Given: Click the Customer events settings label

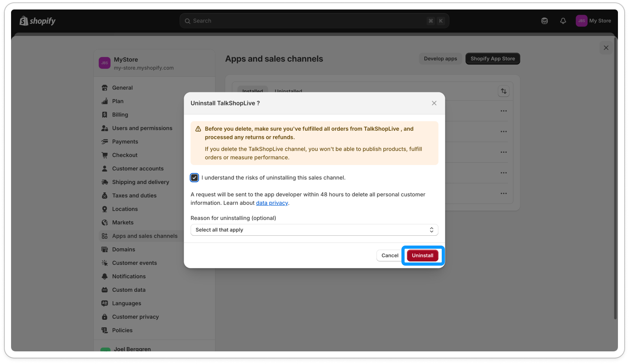Looking at the screenshot, I should tap(134, 263).
